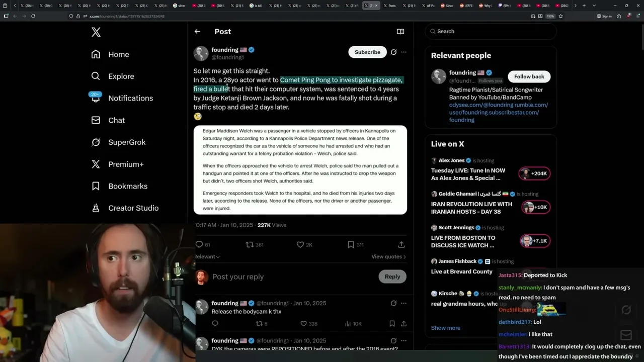Share the 'Release the bodycam' reply
This screenshot has height=362, width=644.
click(x=404, y=324)
